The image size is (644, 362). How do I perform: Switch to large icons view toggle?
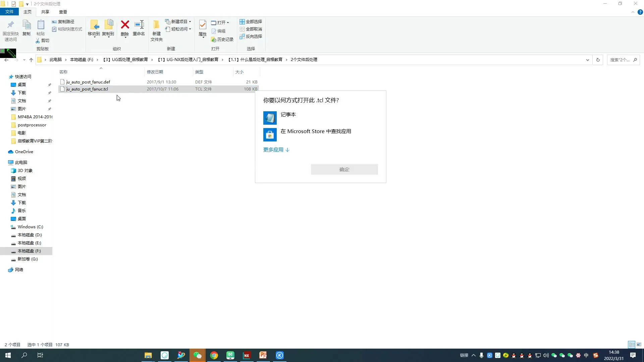coord(639,345)
